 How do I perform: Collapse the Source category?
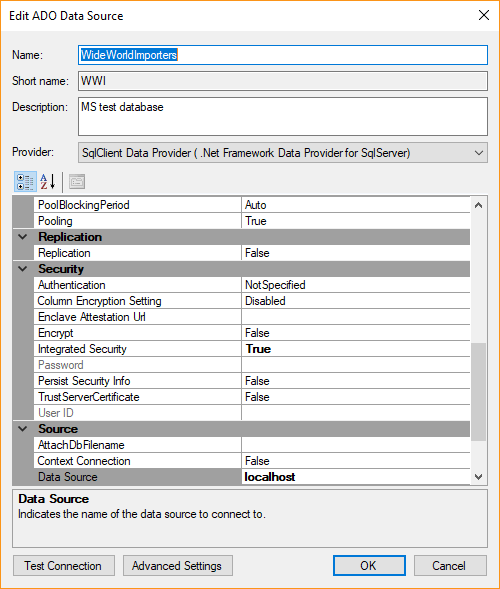coord(23,429)
